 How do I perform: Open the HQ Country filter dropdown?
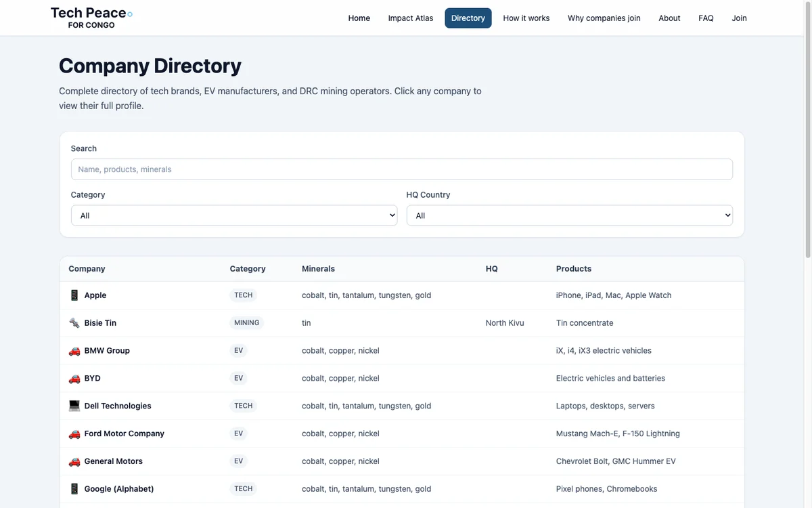point(570,215)
